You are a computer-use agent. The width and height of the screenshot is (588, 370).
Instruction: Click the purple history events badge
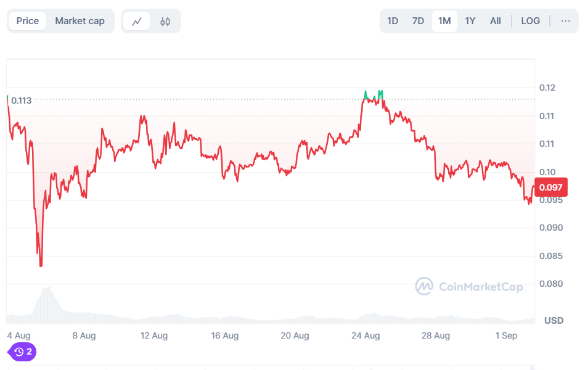click(x=23, y=352)
